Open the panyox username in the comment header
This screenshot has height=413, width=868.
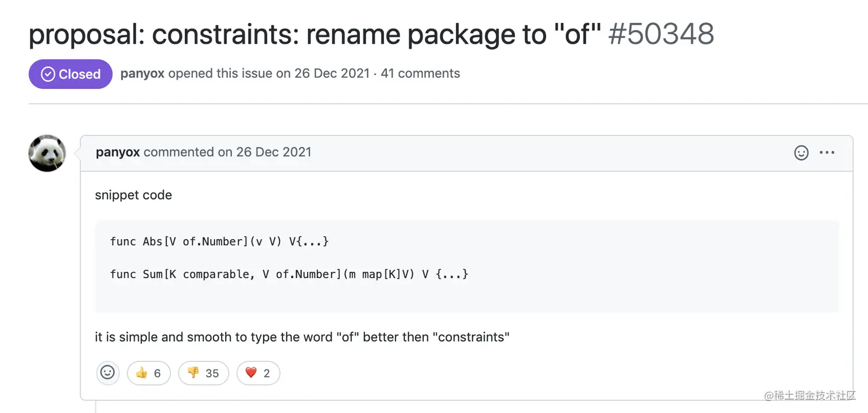click(118, 152)
